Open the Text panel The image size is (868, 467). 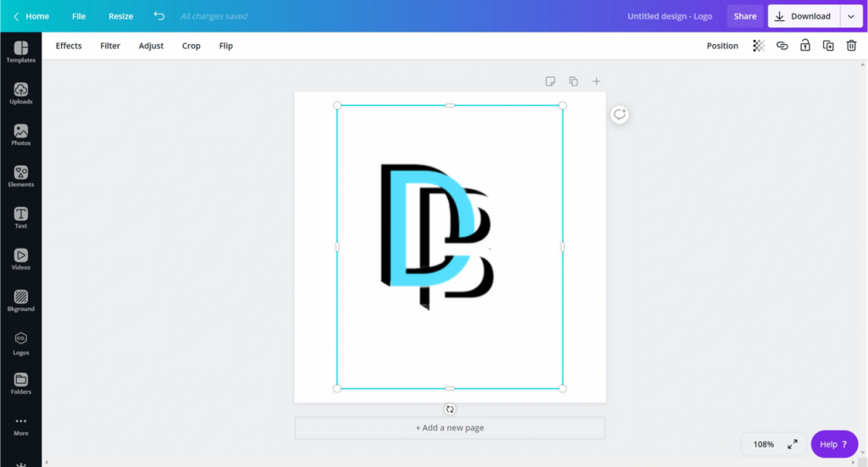coord(21,218)
